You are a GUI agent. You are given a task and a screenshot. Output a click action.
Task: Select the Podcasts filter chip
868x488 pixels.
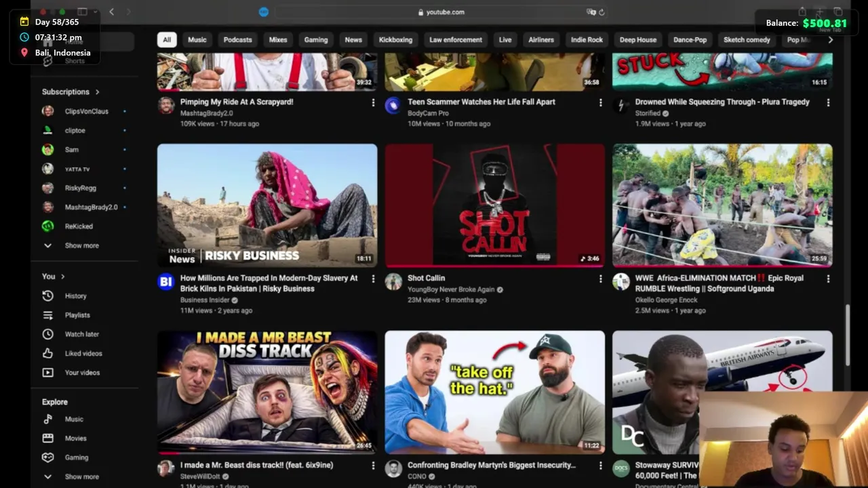[238, 40]
